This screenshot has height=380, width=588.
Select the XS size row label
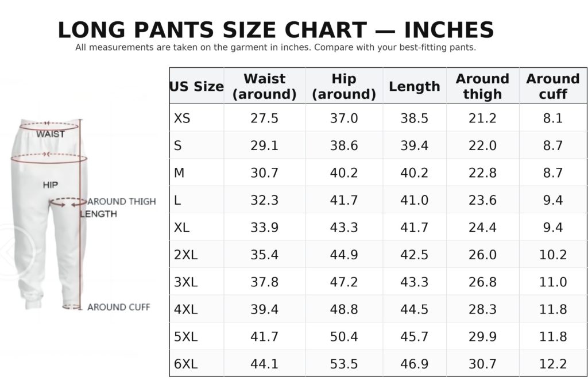[x=182, y=118]
